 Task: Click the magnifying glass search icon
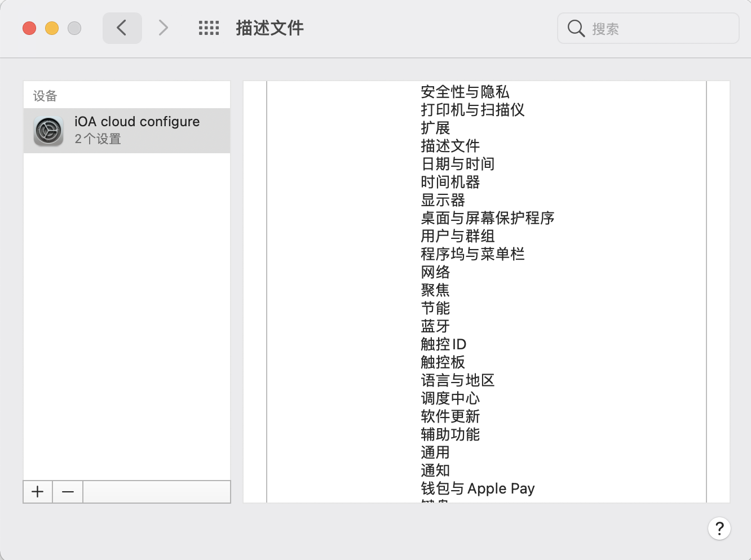(x=576, y=28)
